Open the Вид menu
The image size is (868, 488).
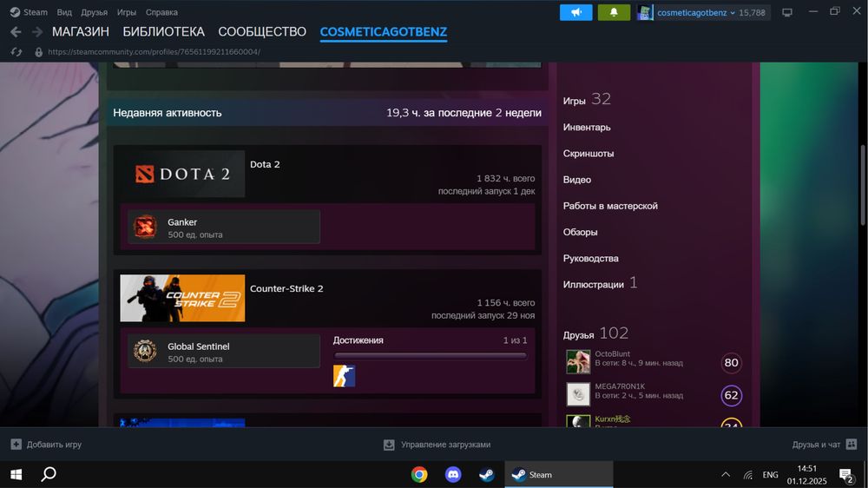(x=64, y=12)
